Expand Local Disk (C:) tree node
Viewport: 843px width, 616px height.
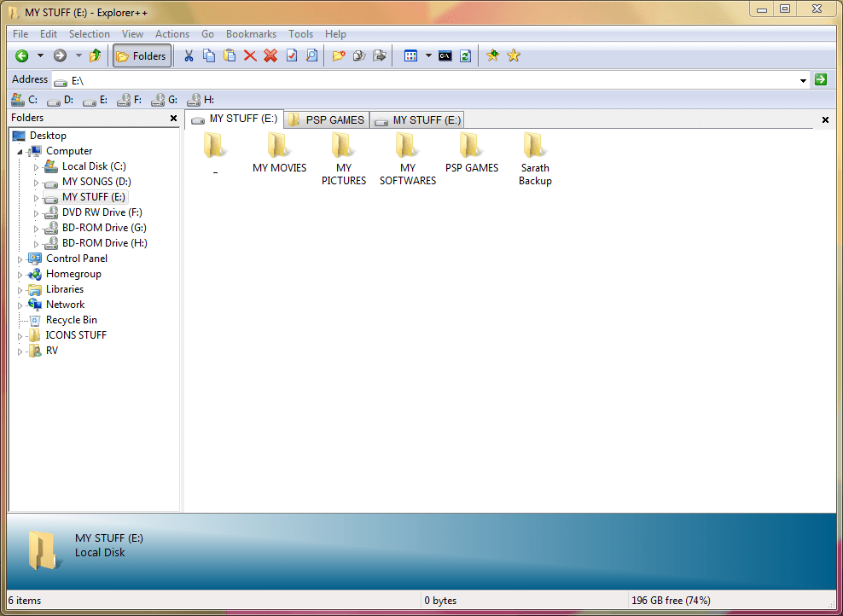36,167
